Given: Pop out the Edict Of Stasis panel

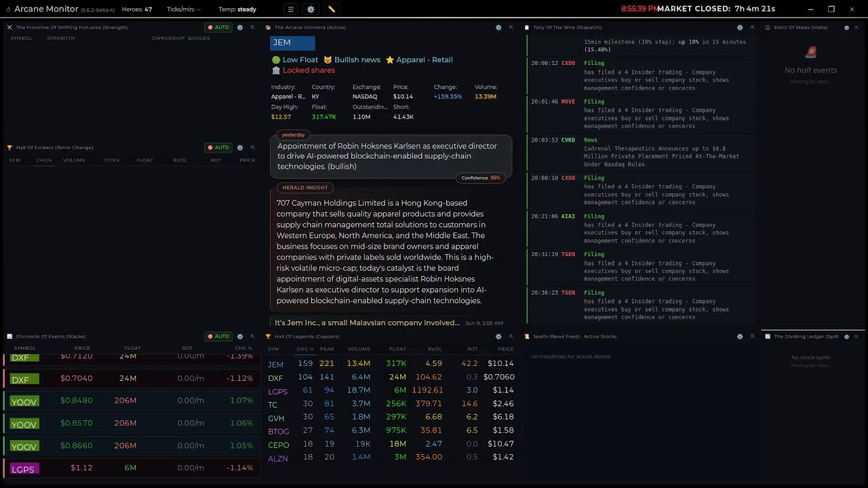Looking at the screenshot, I should pyautogui.click(x=858, y=27).
